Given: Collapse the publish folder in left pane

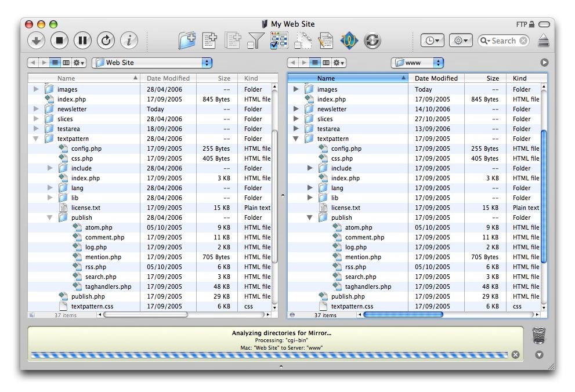Looking at the screenshot, I should tap(50, 218).
